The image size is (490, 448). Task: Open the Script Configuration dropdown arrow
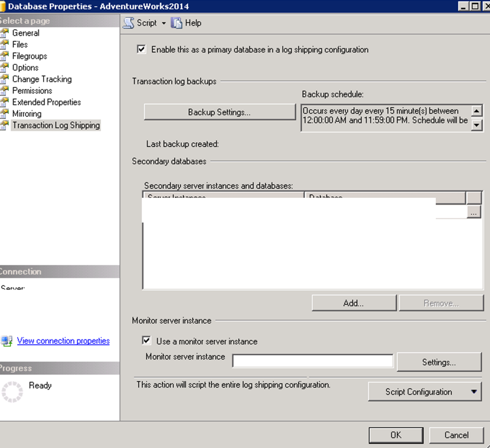pyautogui.click(x=474, y=392)
